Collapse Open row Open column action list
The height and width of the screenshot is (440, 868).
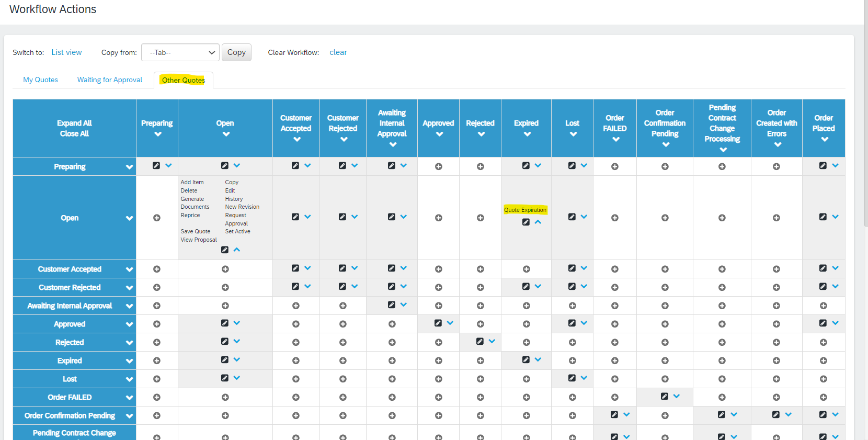point(237,250)
